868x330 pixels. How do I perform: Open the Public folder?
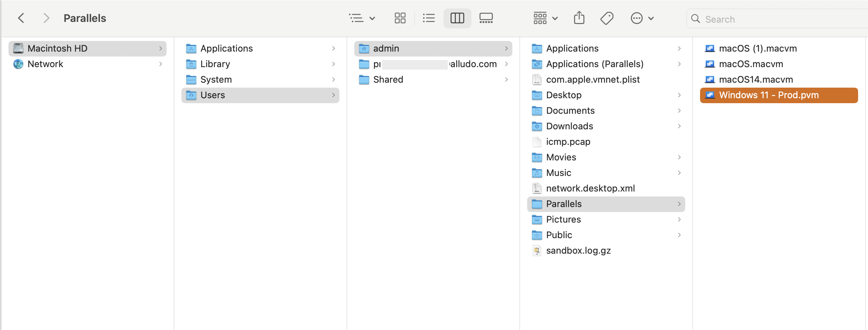tap(606, 235)
